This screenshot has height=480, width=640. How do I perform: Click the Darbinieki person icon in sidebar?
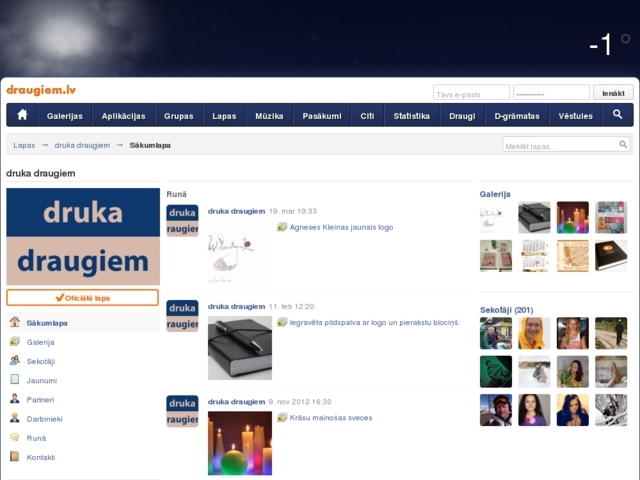tap(15, 418)
